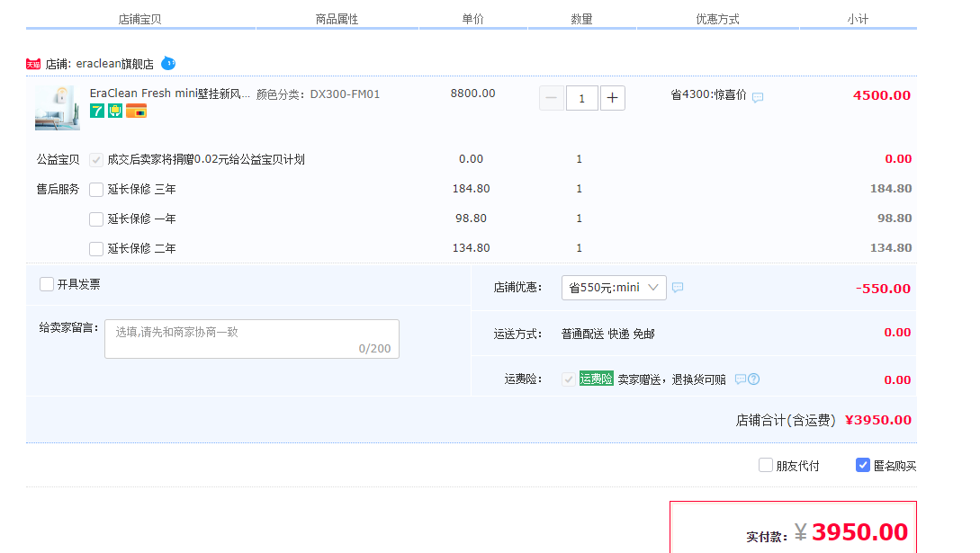Screen dimensions: 980x553
Task: Toggle the 运费险 insurance checkbox
Action: (569, 379)
